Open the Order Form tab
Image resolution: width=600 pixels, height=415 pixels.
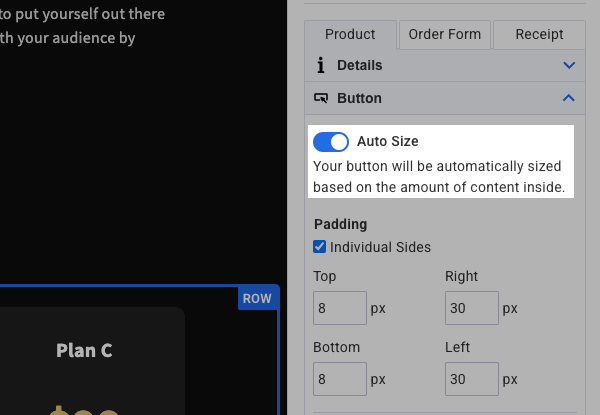(445, 34)
